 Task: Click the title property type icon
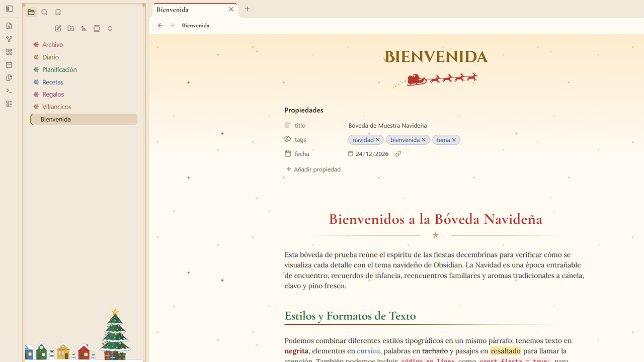coord(288,125)
